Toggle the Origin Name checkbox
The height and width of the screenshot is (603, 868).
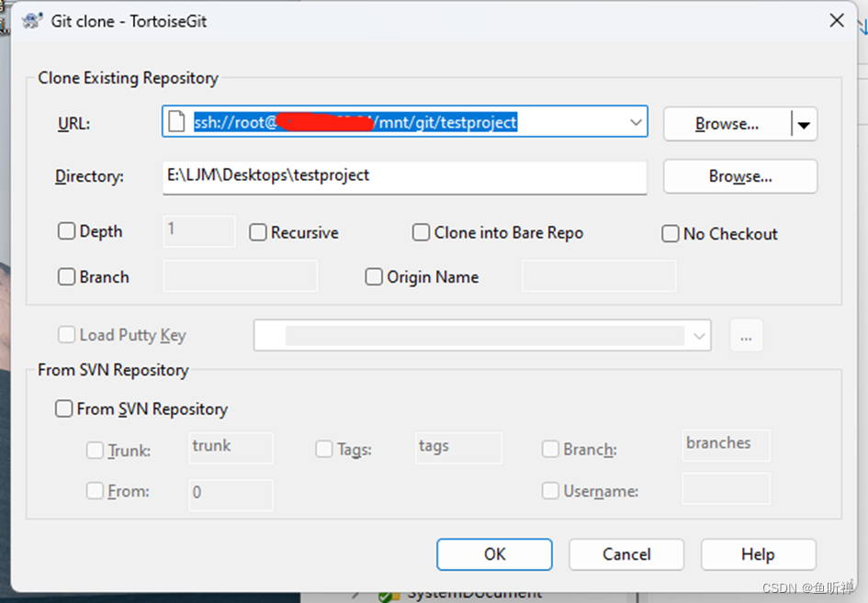pos(374,276)
